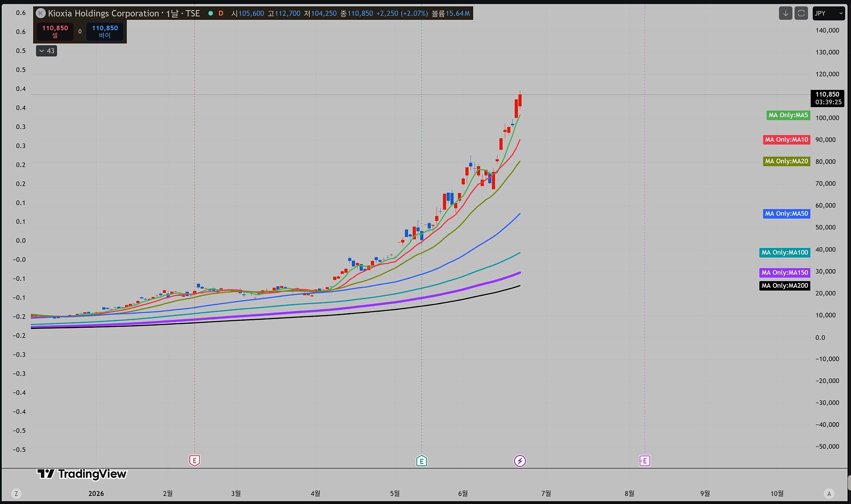This screenshot has width=851, height=504.
Task: Select the MA Only:MA50 line label
Action: (787, 213)
